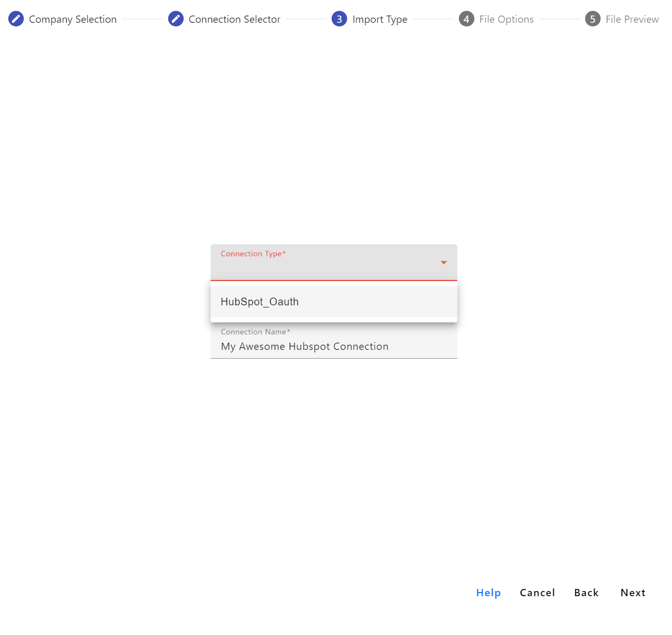Click the Connection Type select field

coord(326,268)
